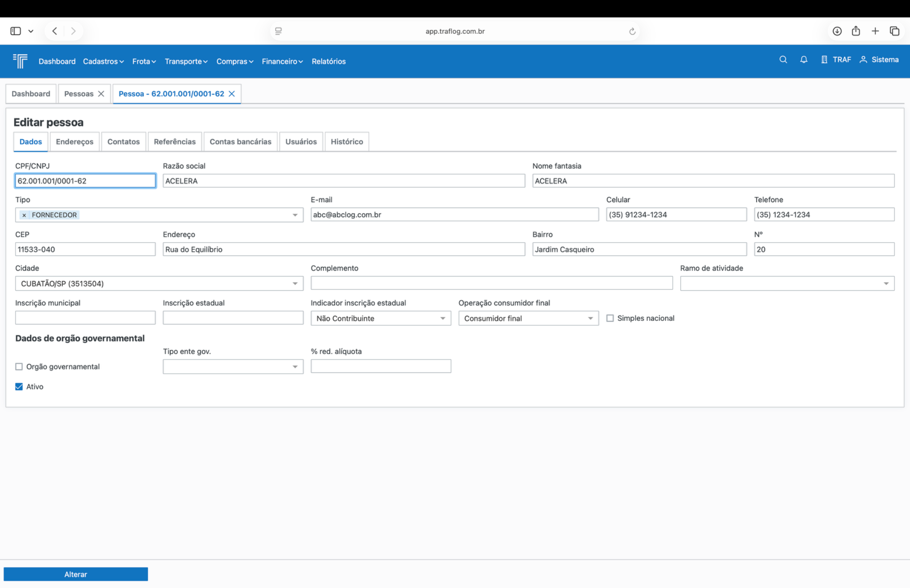
Task: Click the Traflog logo icon
Action: [20, 61]
